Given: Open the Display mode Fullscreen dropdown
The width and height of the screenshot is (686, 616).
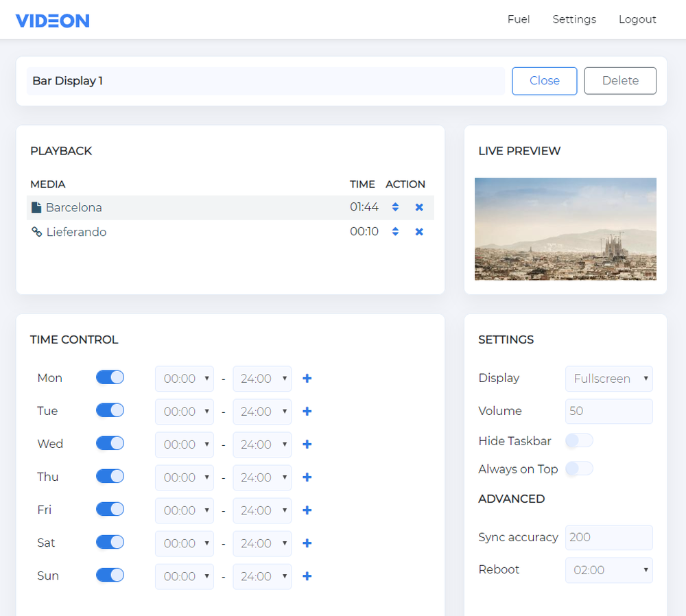Looking at the screenshot, I should point(609,379).
